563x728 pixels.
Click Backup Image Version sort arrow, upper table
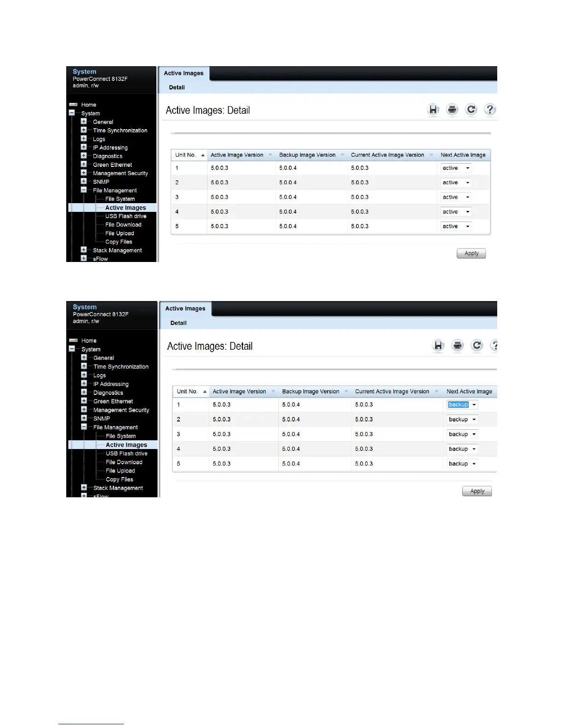click(x=342, y=155)
